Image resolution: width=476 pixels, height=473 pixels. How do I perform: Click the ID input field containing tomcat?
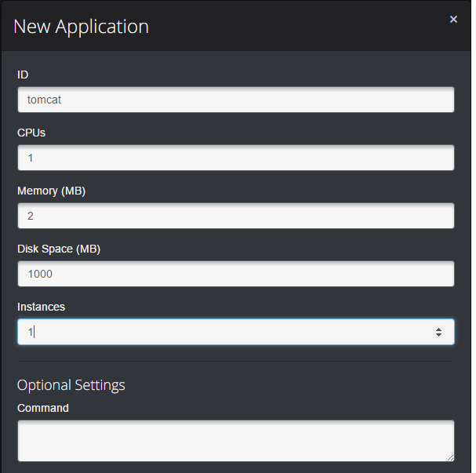pyautogui.click(x=235, y=100)
